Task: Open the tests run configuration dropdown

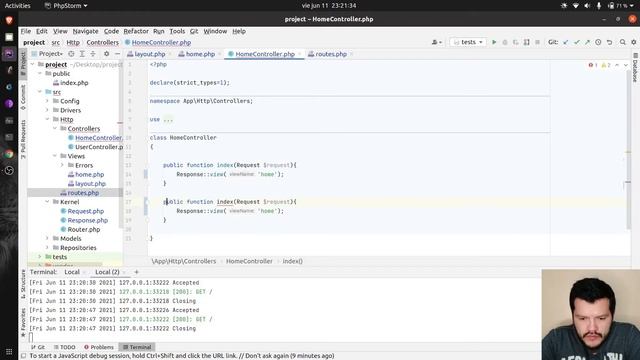Action: (468, 42)
